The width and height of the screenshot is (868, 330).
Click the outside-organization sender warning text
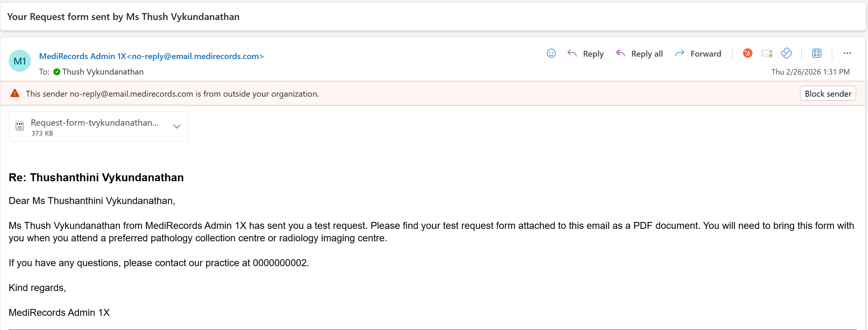click(x=172, y=94)
